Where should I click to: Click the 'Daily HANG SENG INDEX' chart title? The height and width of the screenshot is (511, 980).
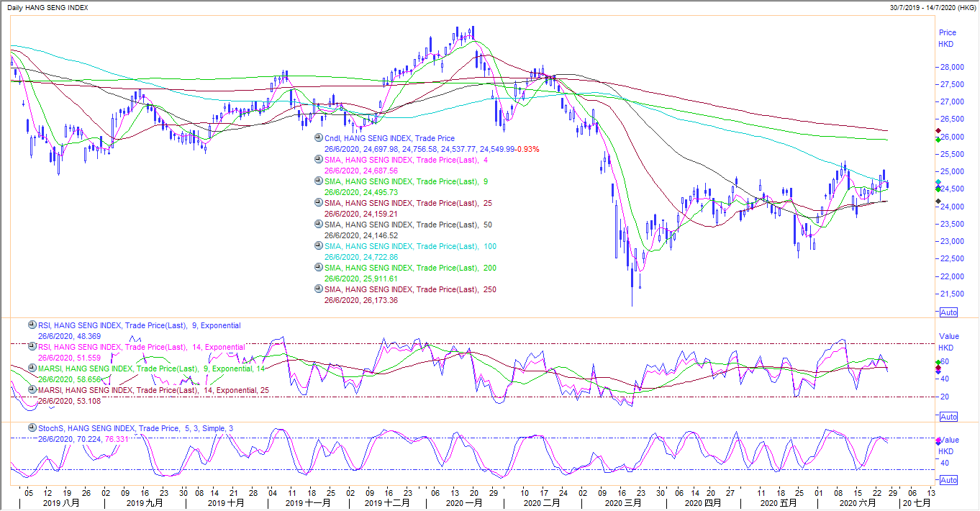(x=49, y=6)
